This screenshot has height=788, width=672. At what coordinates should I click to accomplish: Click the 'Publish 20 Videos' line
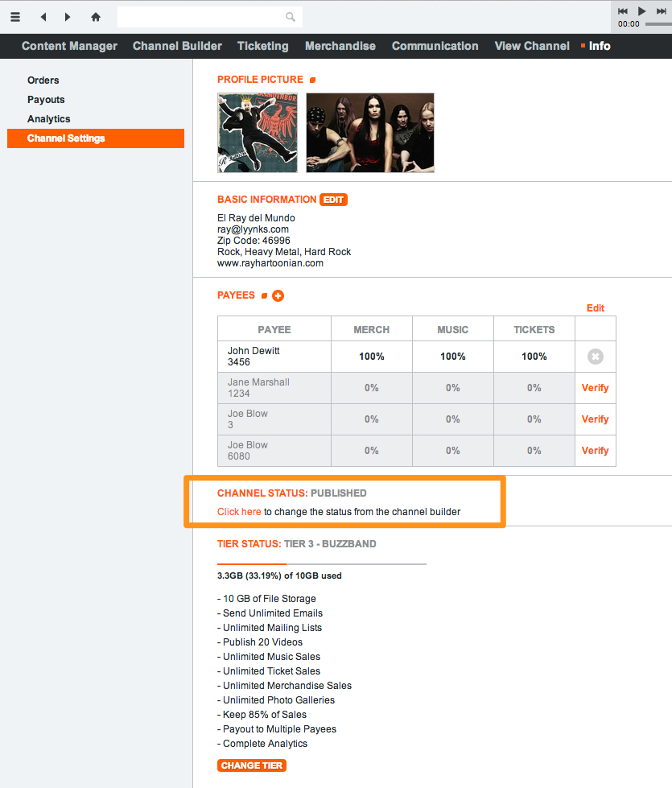[x=260, y=642]
